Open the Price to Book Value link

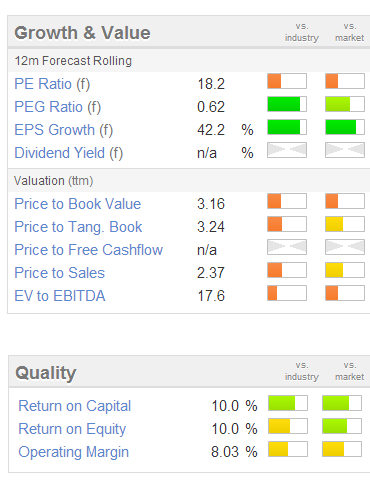click(x=78, y=204)
